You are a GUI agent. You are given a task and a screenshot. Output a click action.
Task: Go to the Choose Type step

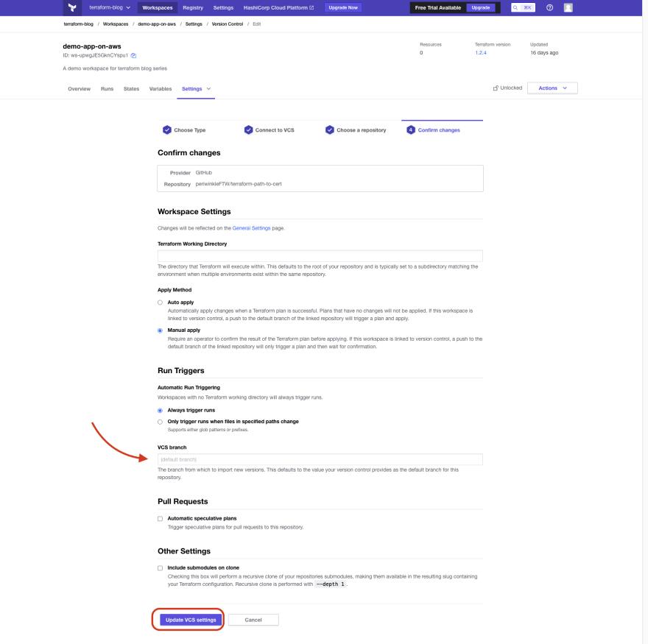pos(184,130)
